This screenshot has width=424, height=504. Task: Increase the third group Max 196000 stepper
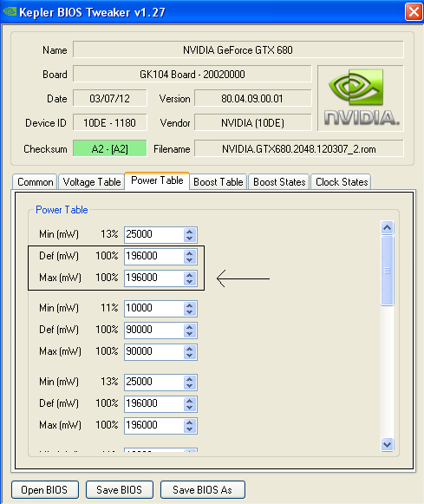click(190, 422)
